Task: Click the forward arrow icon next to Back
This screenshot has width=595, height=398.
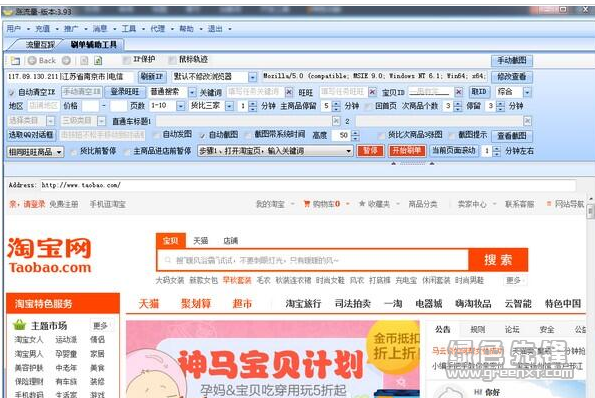Action: click(66, 60)
